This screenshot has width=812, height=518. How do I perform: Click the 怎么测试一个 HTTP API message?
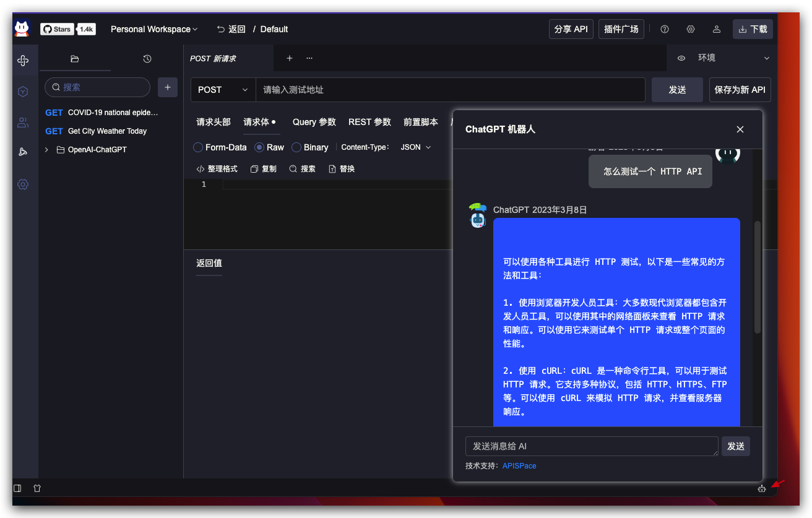click(650, 171)
